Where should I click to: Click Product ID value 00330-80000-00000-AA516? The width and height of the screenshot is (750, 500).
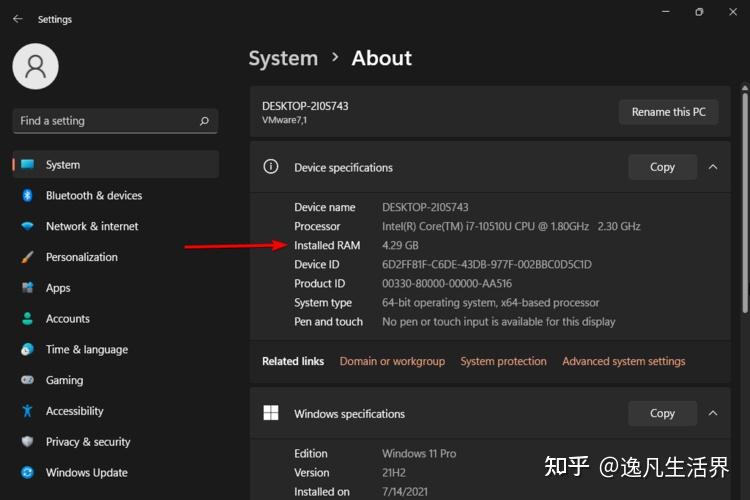[x=447, y=284]
